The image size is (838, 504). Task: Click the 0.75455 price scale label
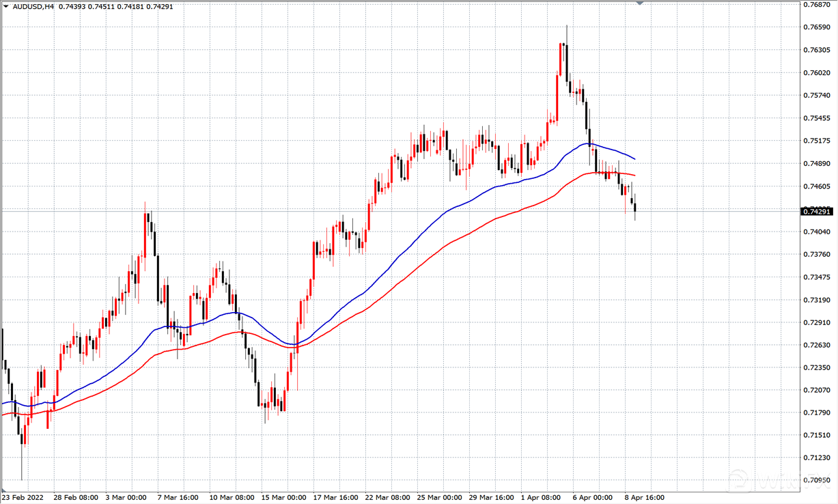(816, 118)
